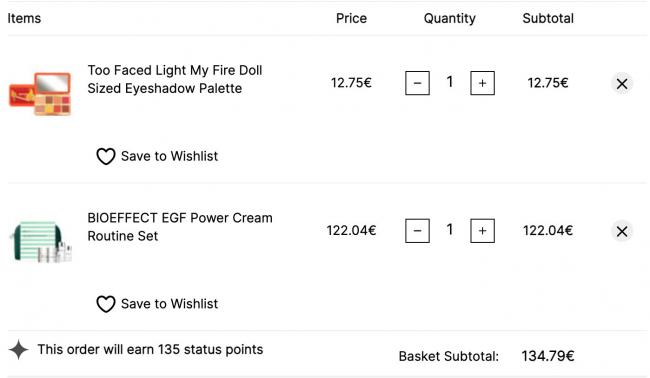
Task: Open Too Faced eyeshadow palette thumbnail image
Action: point(40,94)
